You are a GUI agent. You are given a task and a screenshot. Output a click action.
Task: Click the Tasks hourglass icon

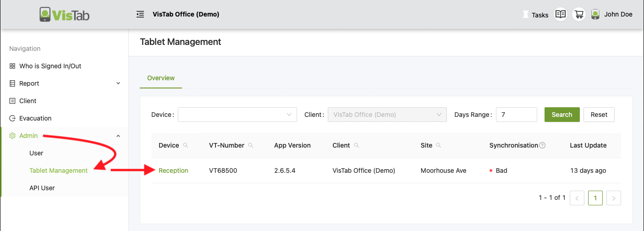click(x=525, y=15)
